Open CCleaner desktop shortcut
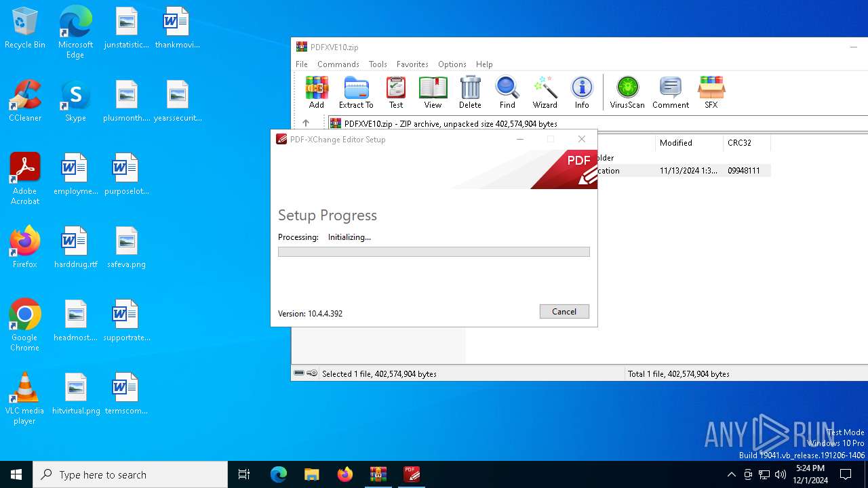This screenshot has width=868, height=488. pos(25,102)
